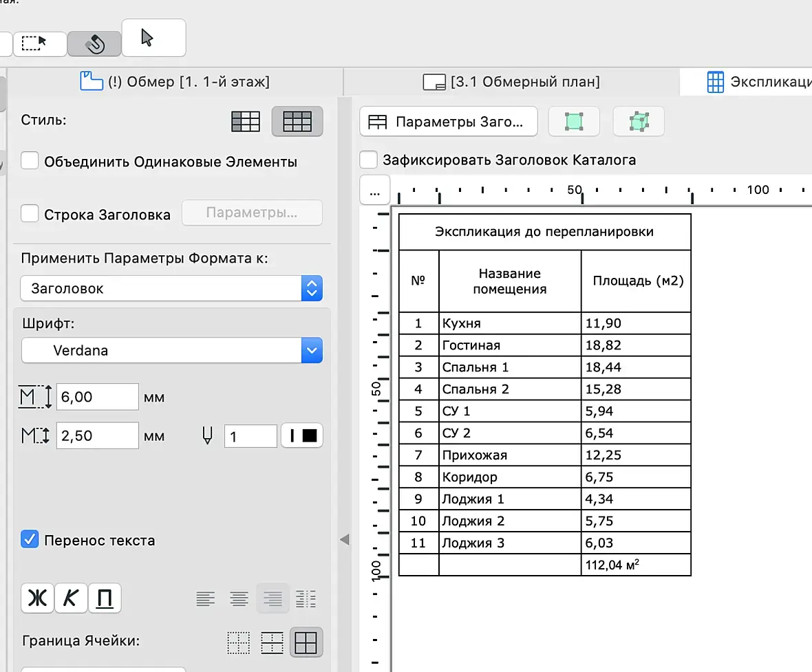
Task: Toggle bold Ж formatting
Action: pos(37,598)
